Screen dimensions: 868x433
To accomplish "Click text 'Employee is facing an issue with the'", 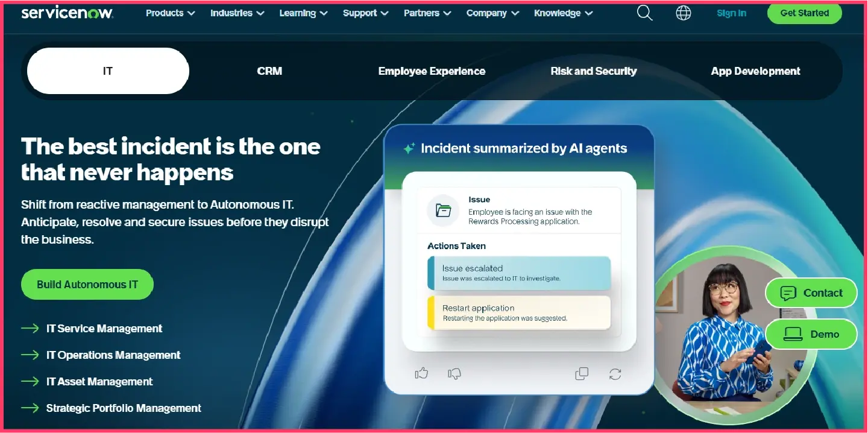I will click(530, 212).
